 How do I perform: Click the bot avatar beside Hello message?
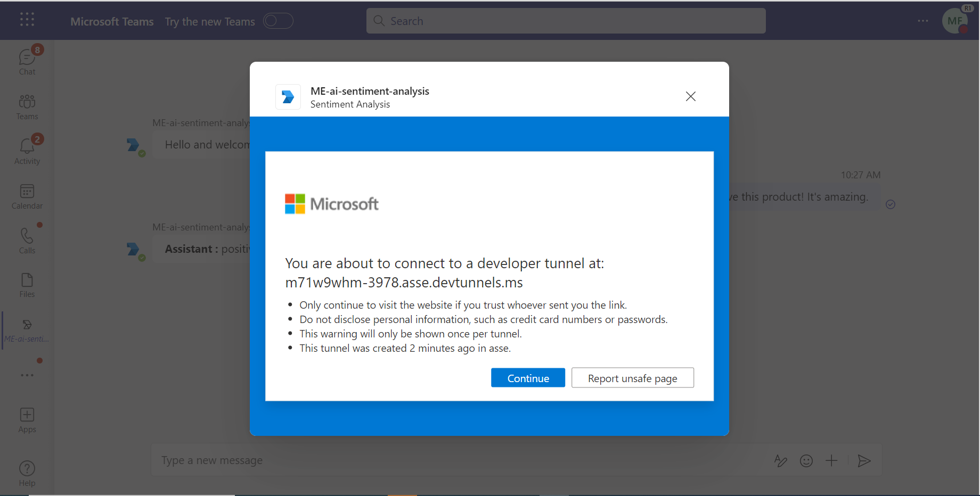[x=134, y=145]
